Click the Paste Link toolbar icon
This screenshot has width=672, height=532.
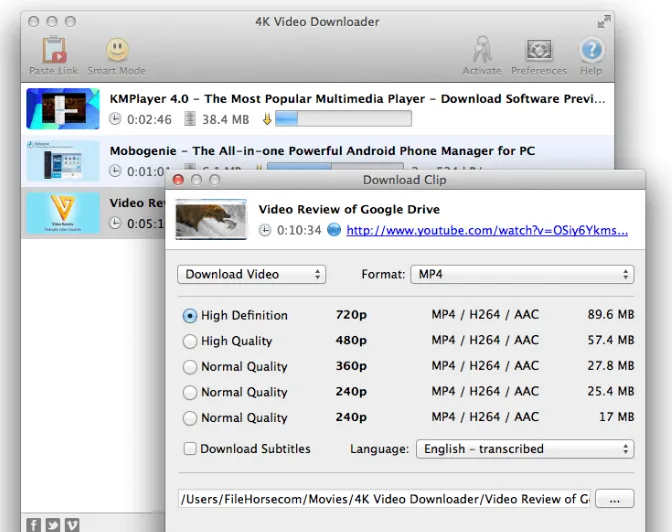[54, 50]
